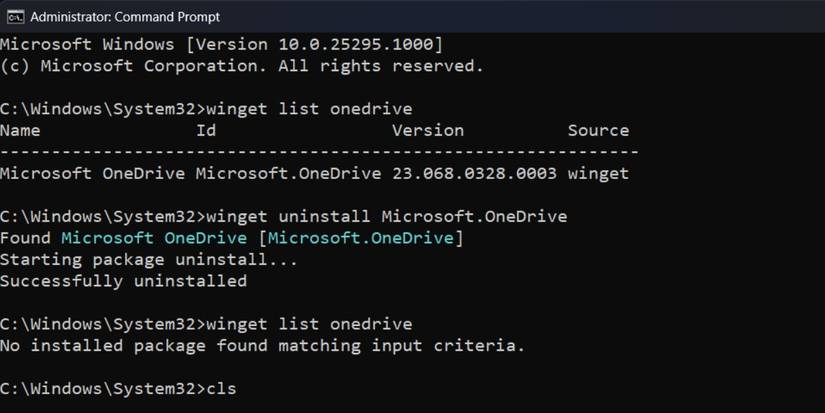The image size is (825, 413).
Task: Click "Microsoft OneDrive" name in the table row
Action: [x=93, y=173]
